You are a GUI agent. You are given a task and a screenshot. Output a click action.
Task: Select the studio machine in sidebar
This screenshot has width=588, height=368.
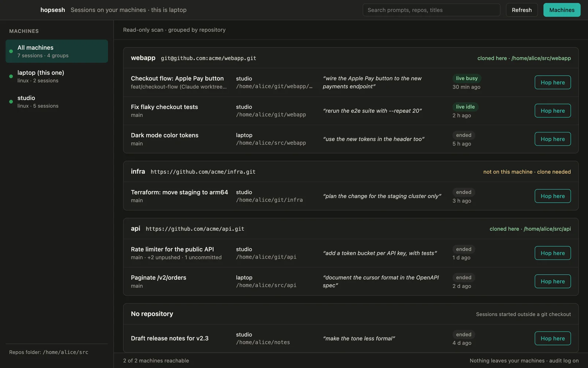click(57, 102)
